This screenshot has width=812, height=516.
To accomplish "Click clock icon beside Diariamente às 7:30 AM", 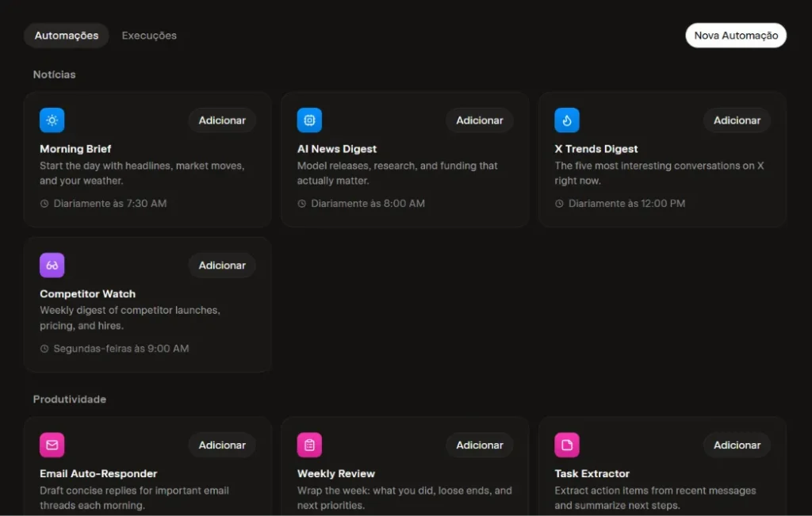I will coord(44,204).
